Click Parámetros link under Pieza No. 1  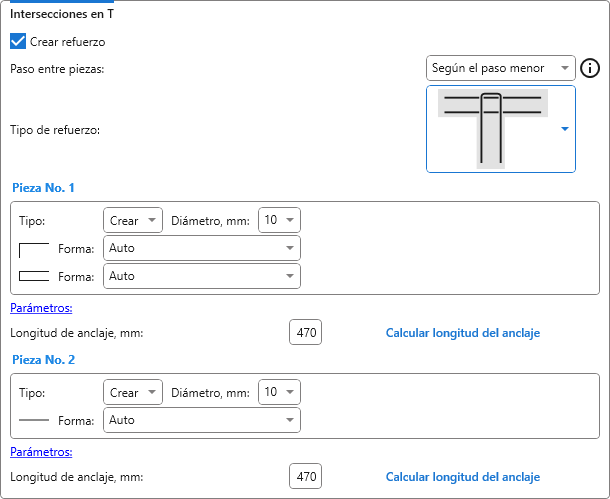tap(41, 308)
